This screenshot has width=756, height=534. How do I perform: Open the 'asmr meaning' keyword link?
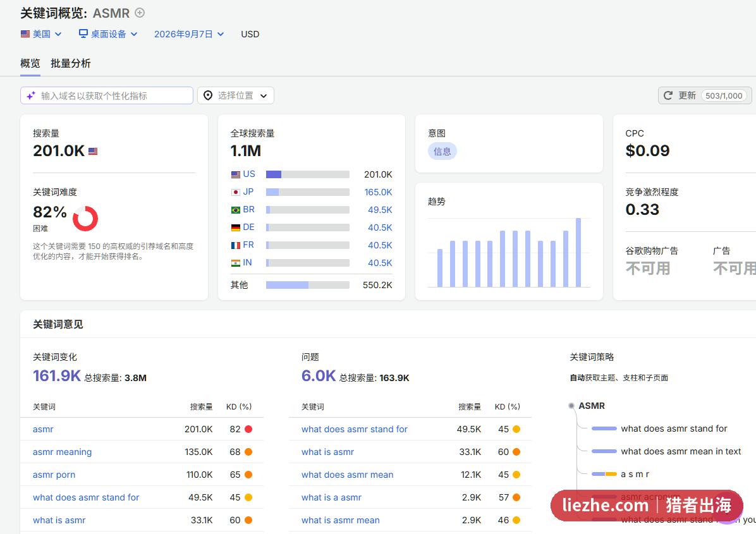click(x=62, y=452)
